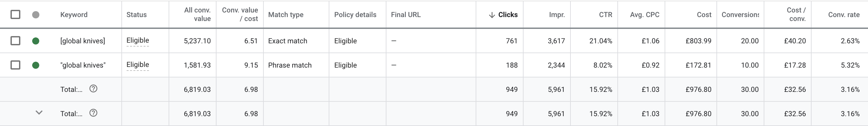The width and height of the screenshot is (868, 126).
Task: Open help icon beside second Total row
Action: pos(93,113)
